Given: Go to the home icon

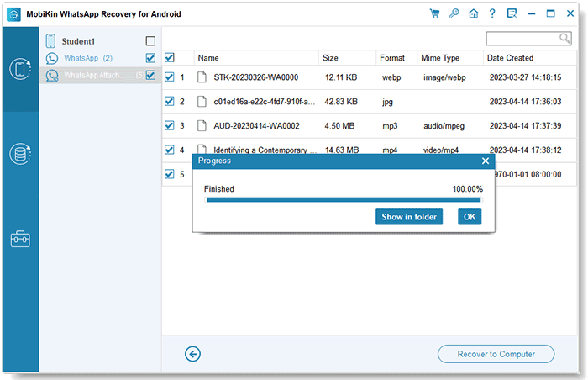Looking at the screenshot, I should [x=473, y=13].
